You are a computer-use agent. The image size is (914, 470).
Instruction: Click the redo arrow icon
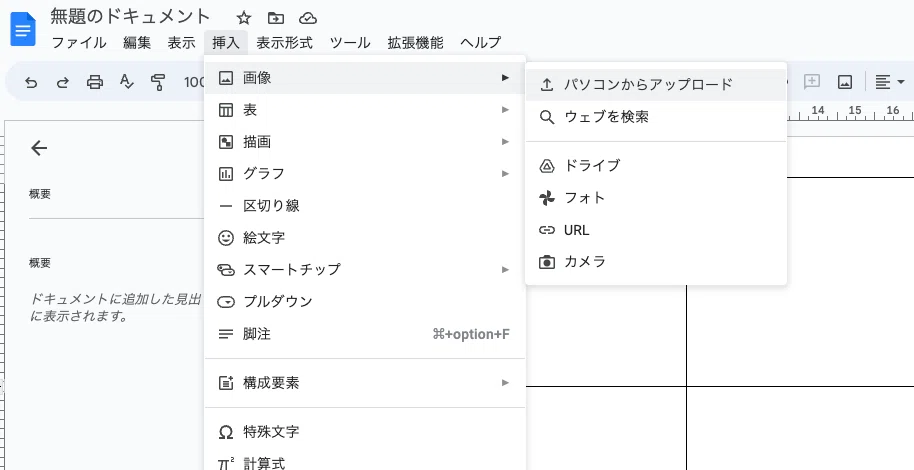pos(63,82)
